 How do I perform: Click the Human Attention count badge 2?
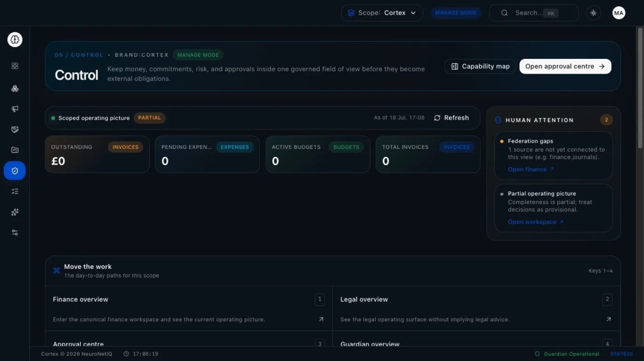point(606,120)
